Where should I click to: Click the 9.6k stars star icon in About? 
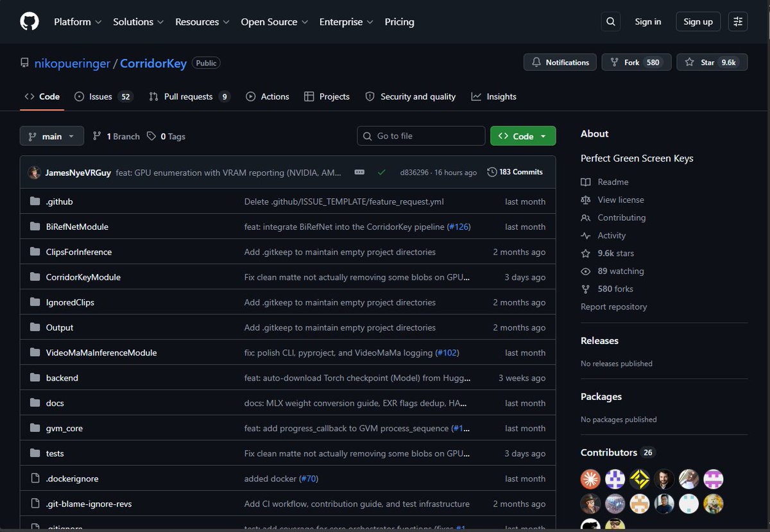pos(585,253)
